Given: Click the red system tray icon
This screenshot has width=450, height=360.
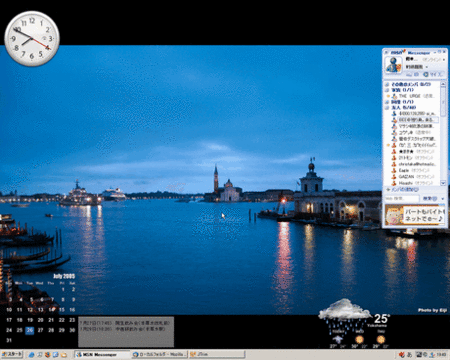Looking at the screenshot, I should tap(402, 354).
